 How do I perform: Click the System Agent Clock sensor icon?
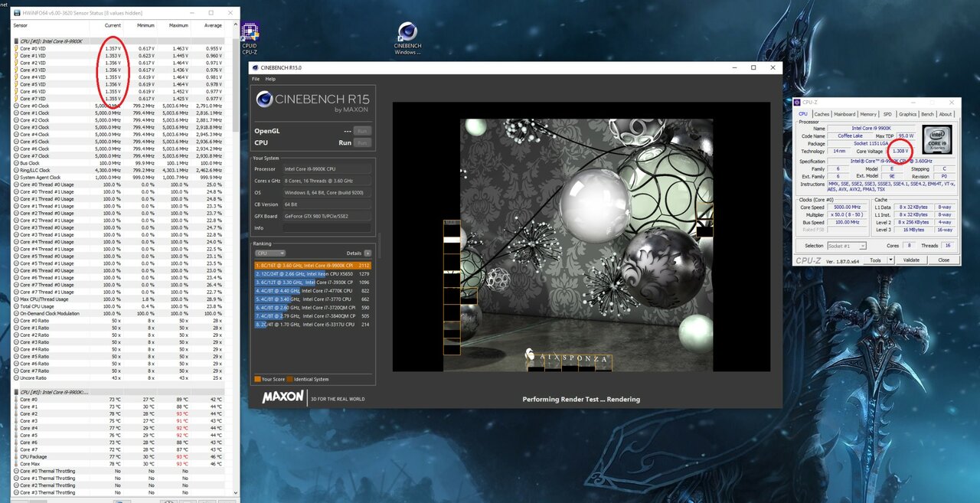[15, 177]
